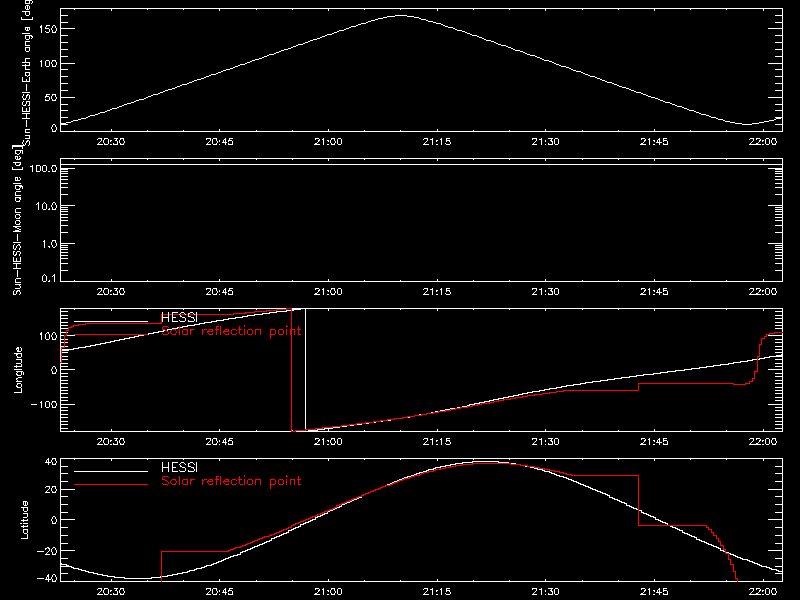Click 21:30 on Earth angle plot time axis
This screenshot has height=600, width=800.
pyautogui.click(x=545, y=142)
